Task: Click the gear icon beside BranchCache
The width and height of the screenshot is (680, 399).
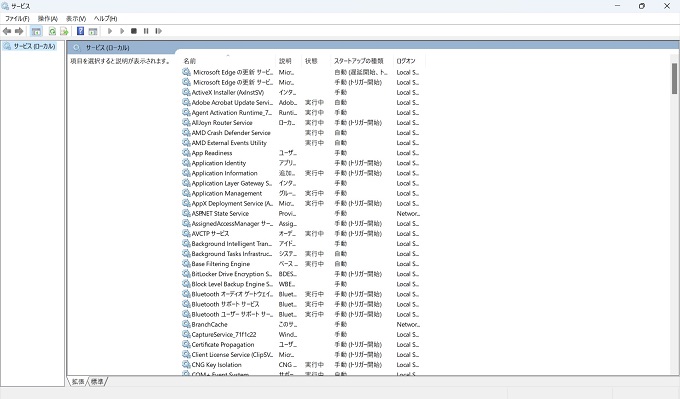Action: (186, 324)
